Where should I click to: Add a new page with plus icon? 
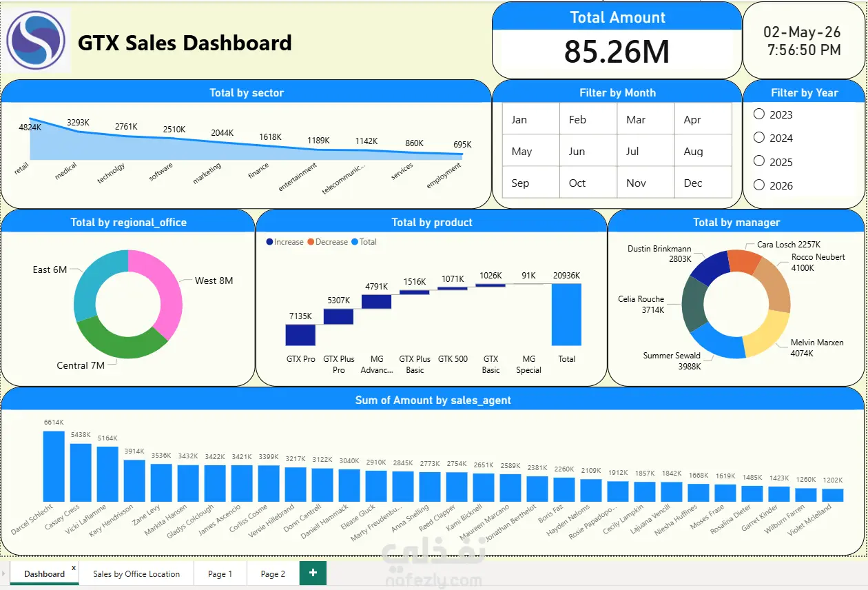(313, 573)
